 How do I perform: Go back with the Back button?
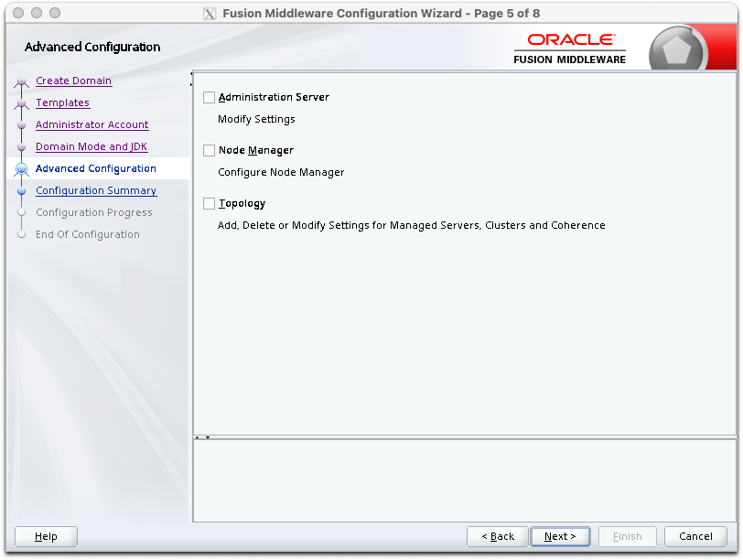pyautogui.click(x=498, y=536)
